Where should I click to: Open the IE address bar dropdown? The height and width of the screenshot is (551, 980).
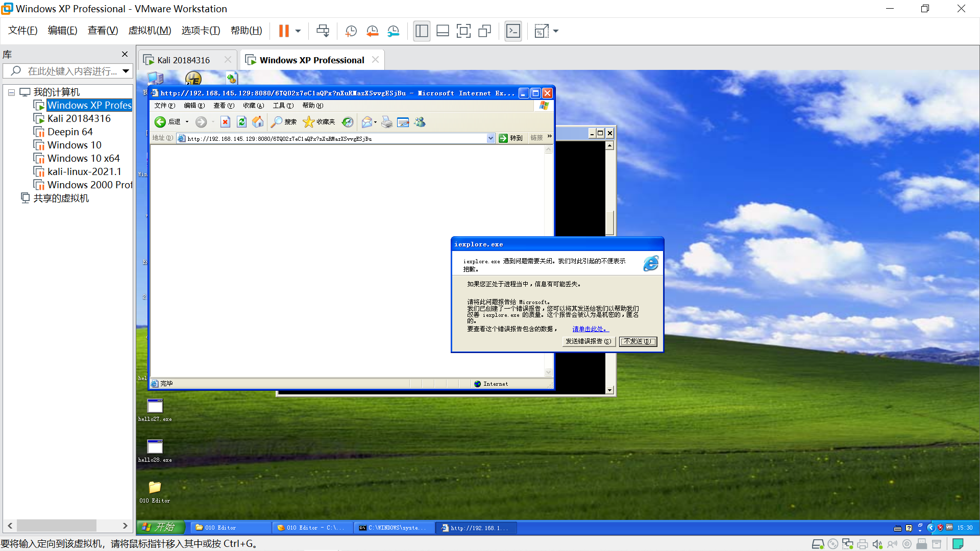pos(491,138)
